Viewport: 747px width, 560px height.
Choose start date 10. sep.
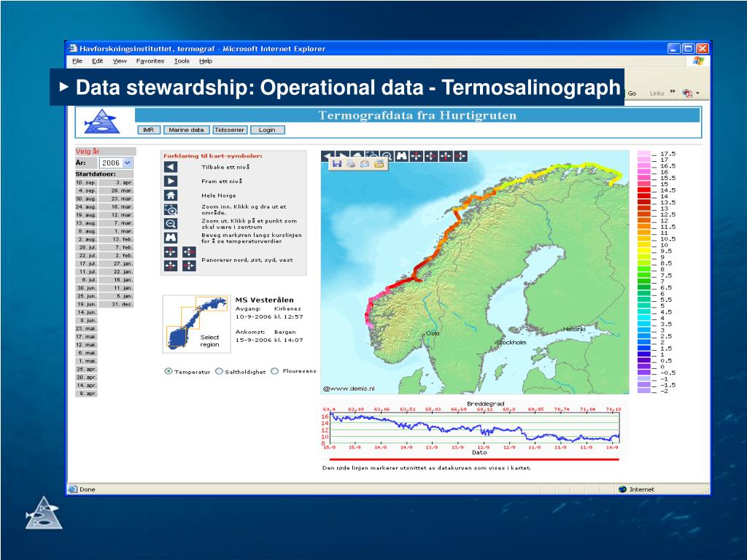(x=86, y=183)
